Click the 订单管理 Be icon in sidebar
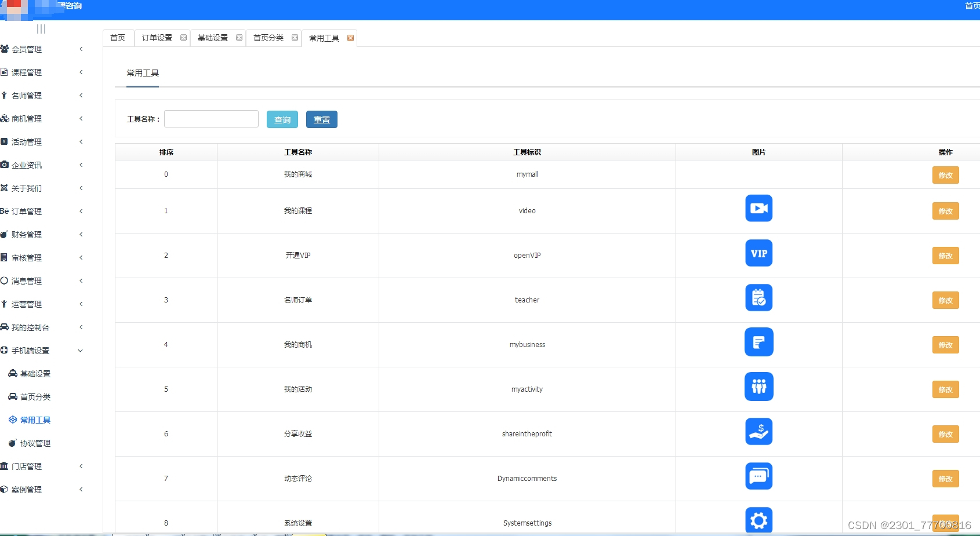The image size is (980, 536). [x=4, y=212]
